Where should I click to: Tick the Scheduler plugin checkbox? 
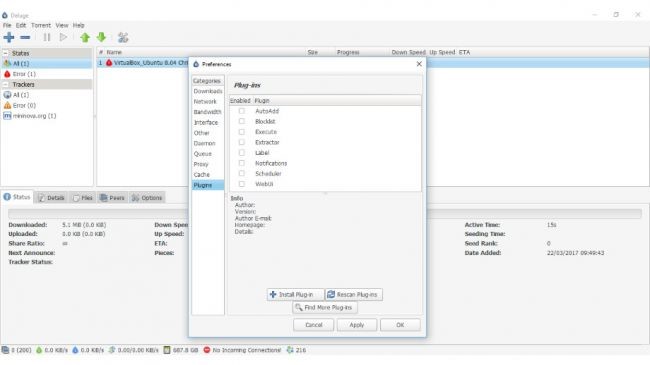tap(242, 173)
